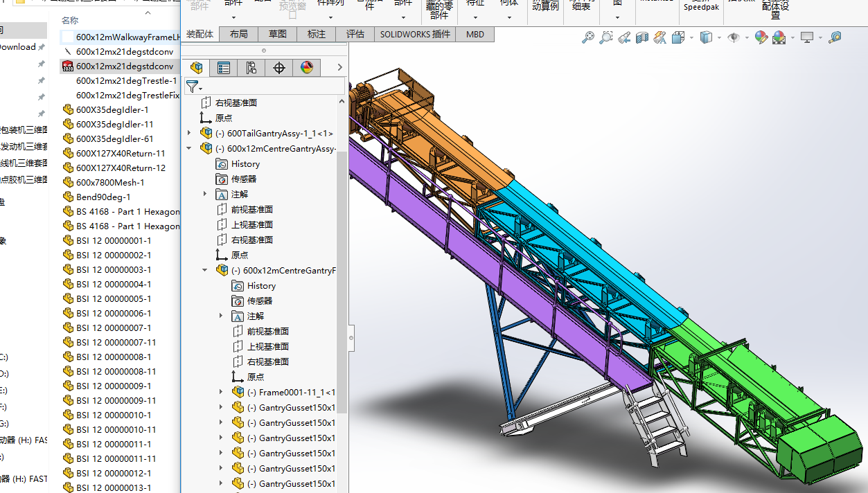Select the Zoom to Area tool
Screen dimensions: 868x493
pyautogui.click(x=606, y=37)
